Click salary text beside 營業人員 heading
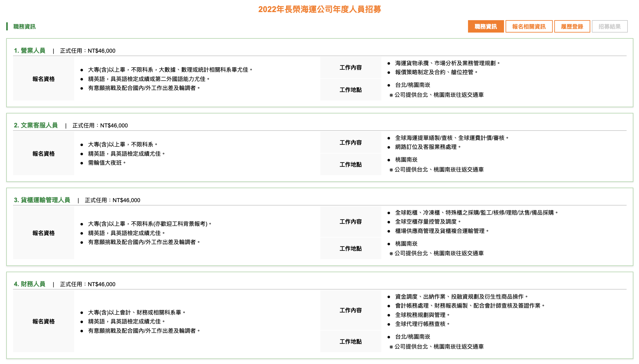Viewport: 639px width, 364px height. coord(88,51)
